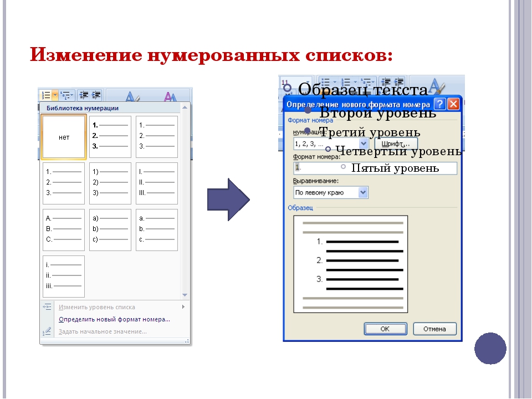Screen dimensions: 532x399
Task: Click the dialog Help question mark button
Action: 439,104
